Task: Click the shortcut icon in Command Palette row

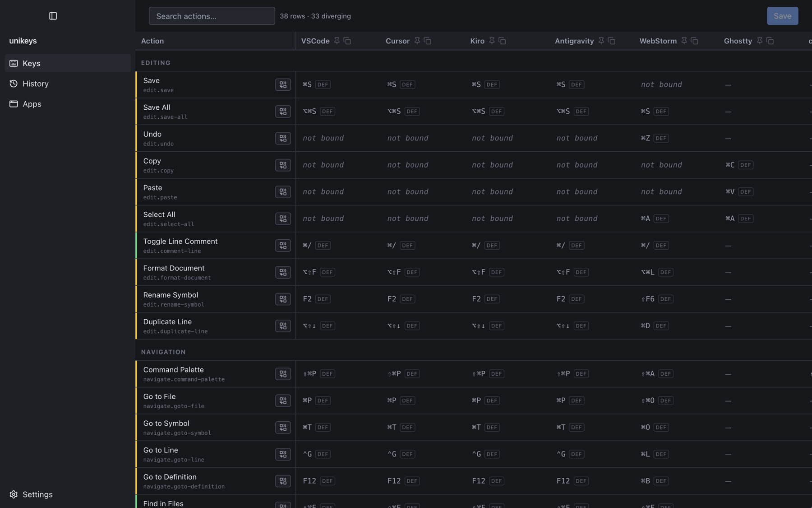Action: 283,373
